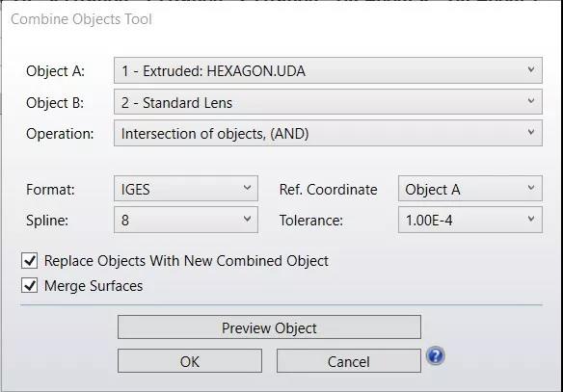Click the blue help question mark icon
This screenshot has width=563, height=392.
click(436, 356)
